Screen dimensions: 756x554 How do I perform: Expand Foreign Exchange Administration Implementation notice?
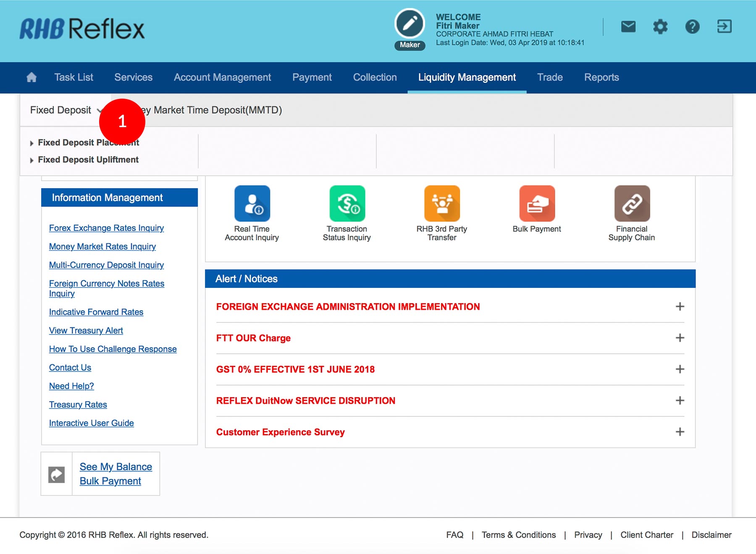pos(680,307)
